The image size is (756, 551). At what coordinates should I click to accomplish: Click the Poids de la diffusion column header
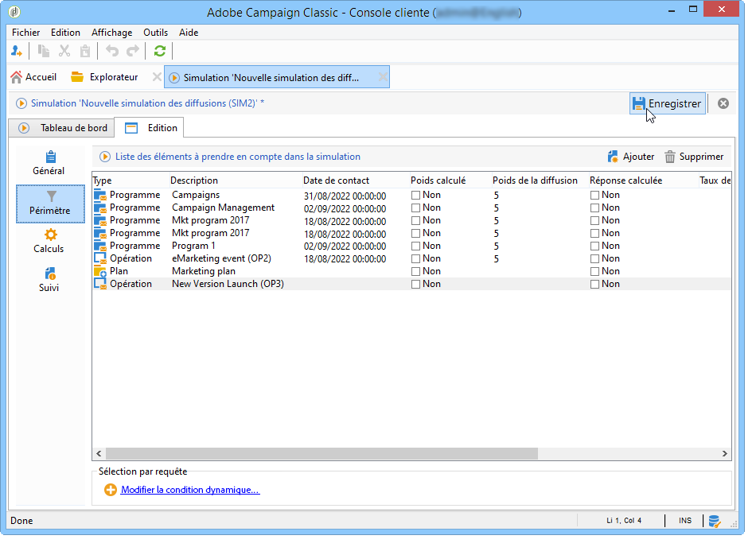click(540, 180)
